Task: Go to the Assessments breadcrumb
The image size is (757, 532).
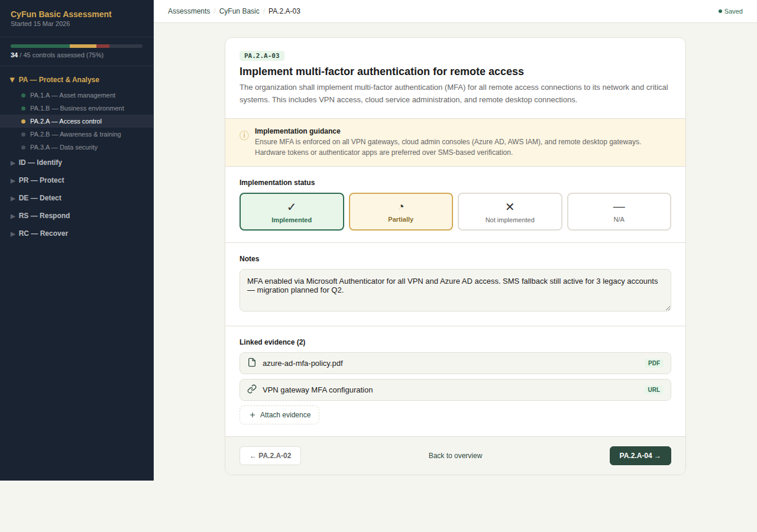Action: [x=189, y=11]
